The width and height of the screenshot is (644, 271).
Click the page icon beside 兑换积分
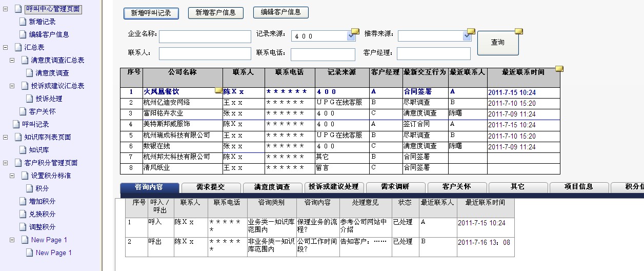tap(23, 214)
